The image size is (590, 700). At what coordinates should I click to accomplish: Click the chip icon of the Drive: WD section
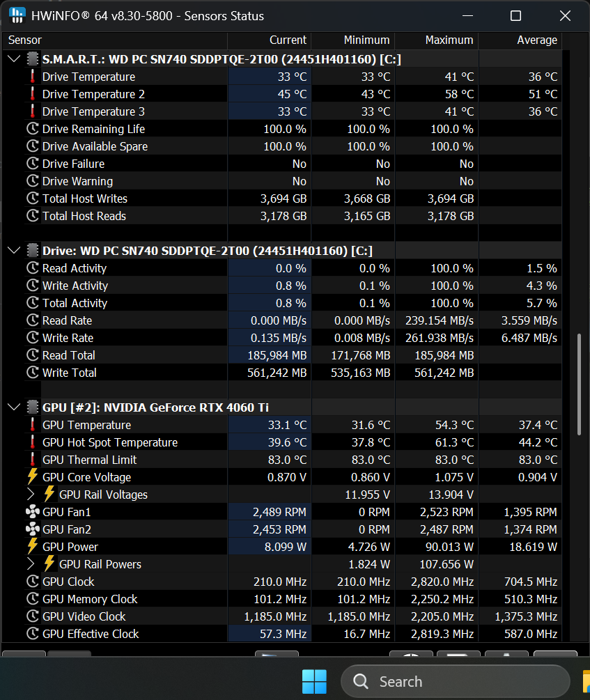pyautogui.click(x=32, y=251)
